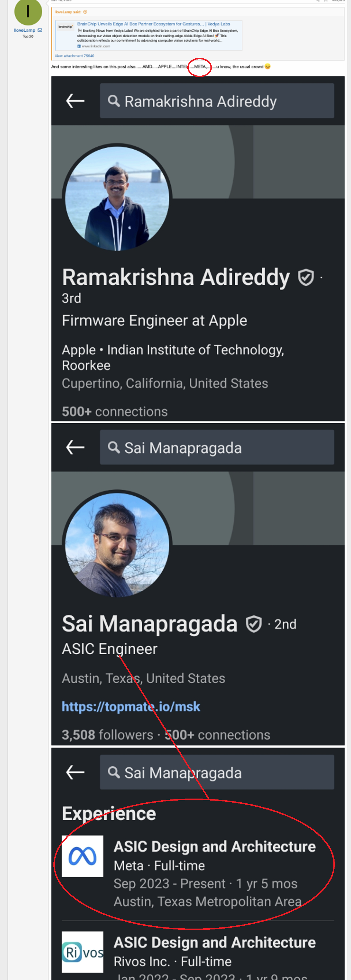Click the verified shield badge next to Ramakrishna Adireddy
The width and height of the screenshot is (351, 980).
tap(306, 277)
